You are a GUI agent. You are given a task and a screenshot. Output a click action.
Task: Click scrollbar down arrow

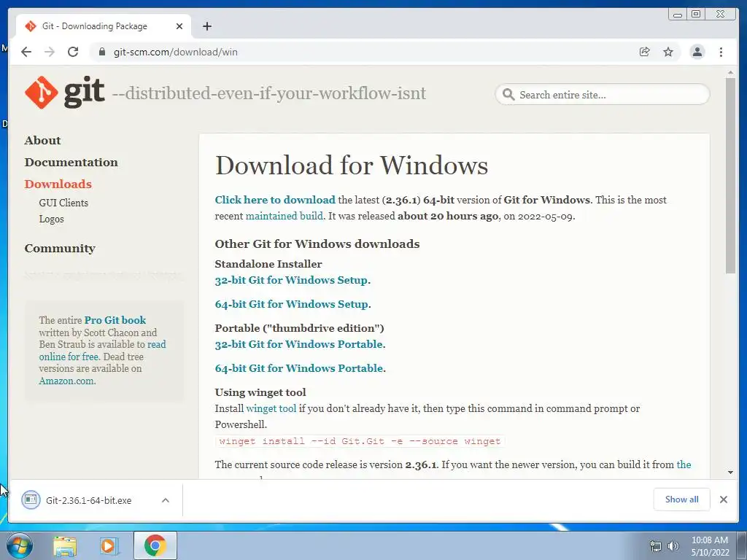pyautogui.click(x=730, y=472)
